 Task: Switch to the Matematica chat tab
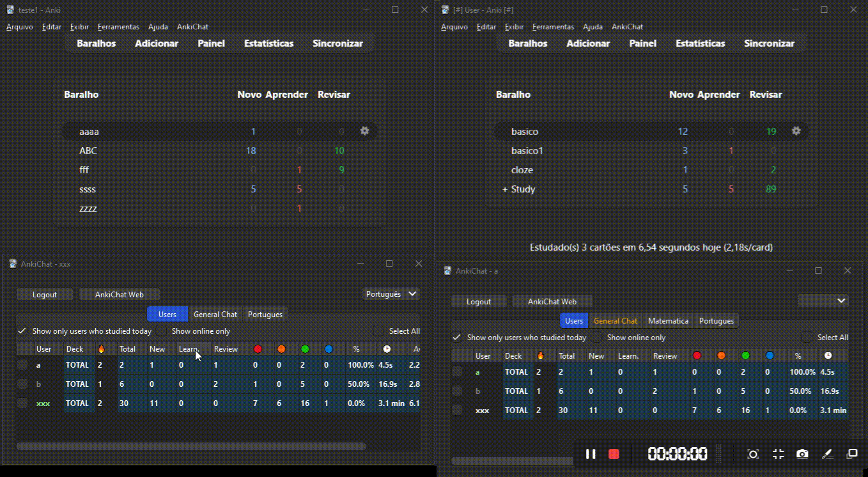[668, 321]
